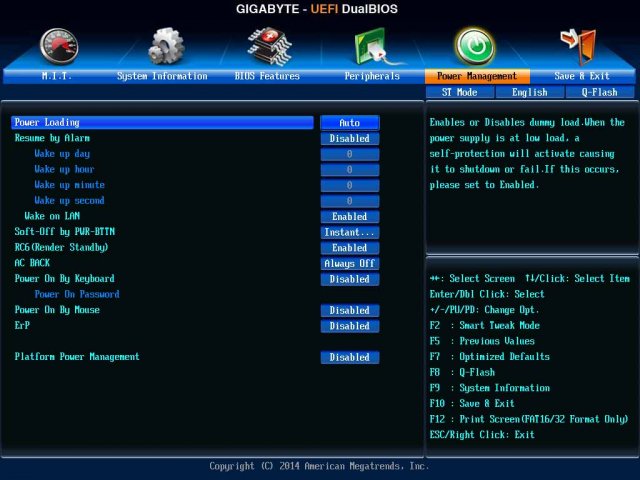
Task: Click the Wake up day label
Action: coord(62,153)
